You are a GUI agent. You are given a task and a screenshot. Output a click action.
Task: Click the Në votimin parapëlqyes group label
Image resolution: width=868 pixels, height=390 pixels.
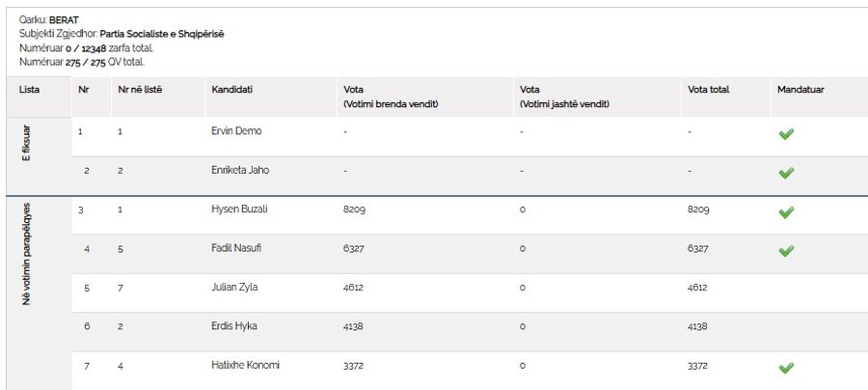(26, 254)
